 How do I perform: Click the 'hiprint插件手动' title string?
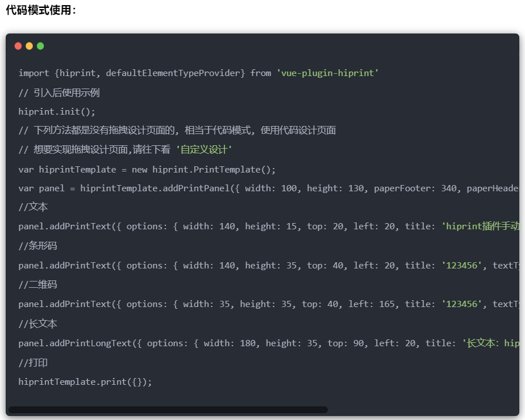480,226
